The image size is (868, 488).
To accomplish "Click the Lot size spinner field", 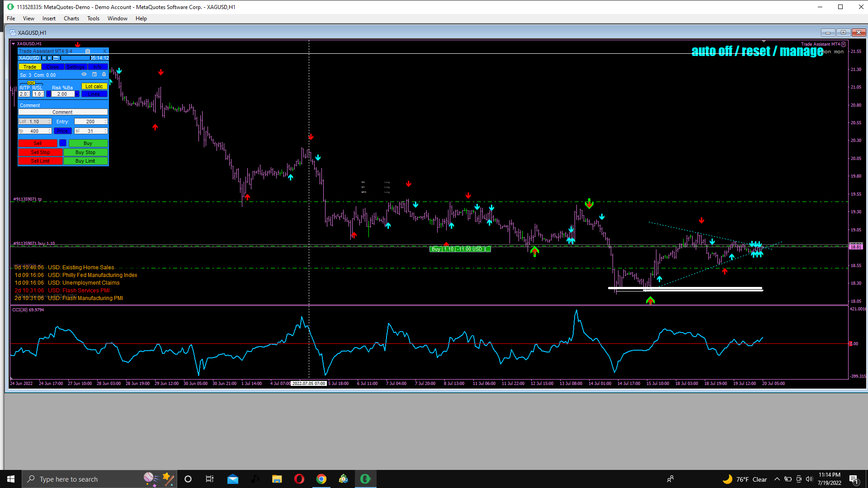I will pos(35,122).
